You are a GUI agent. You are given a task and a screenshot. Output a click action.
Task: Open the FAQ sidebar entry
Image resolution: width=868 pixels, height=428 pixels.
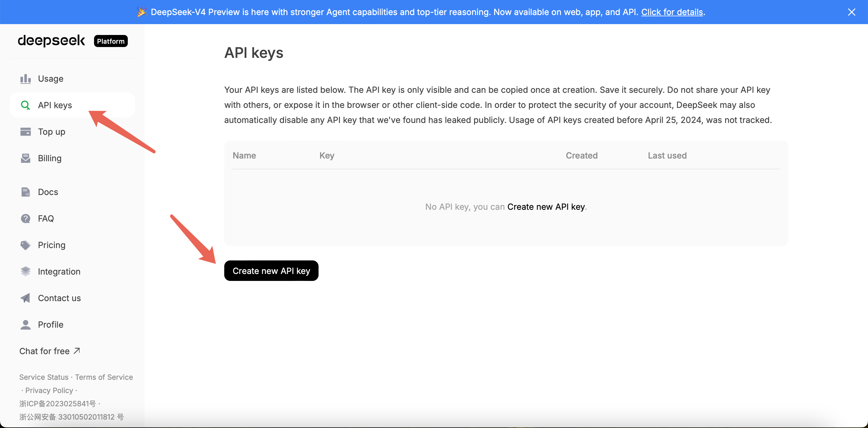[x=72, y=219]
